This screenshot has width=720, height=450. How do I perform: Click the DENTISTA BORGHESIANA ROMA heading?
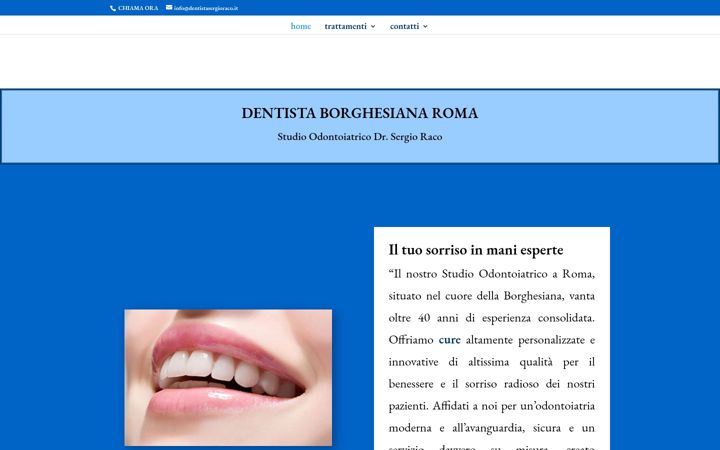[x=360, y=113]
